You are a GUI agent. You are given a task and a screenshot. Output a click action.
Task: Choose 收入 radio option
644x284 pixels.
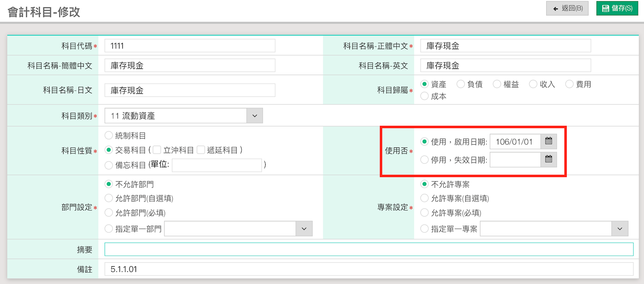(533, 84)
